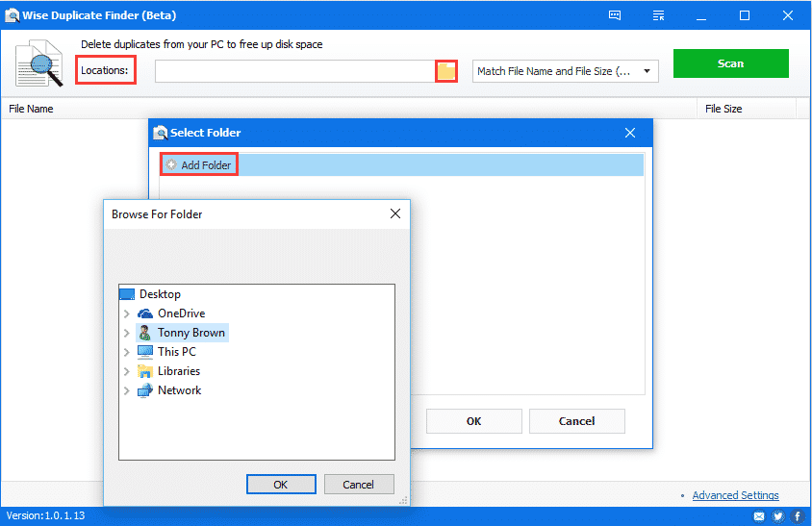Click the document magnifier logo in main window

[x=39, y=63]
